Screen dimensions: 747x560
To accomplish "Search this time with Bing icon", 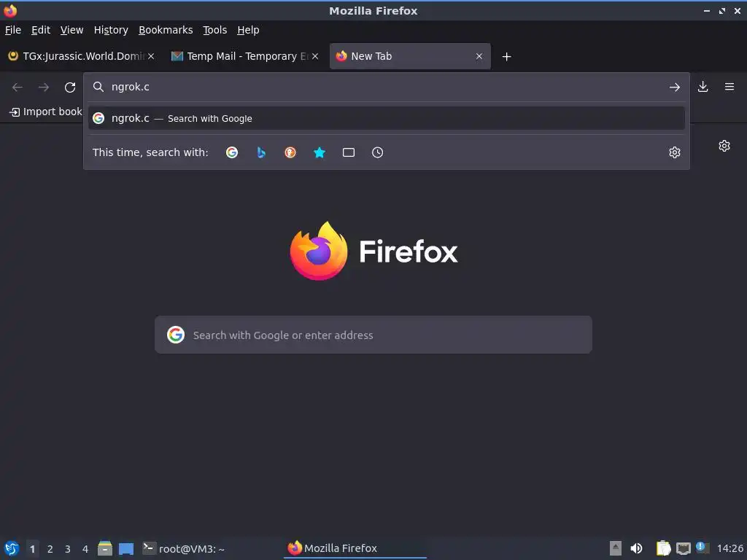I will tap(261, 152).
